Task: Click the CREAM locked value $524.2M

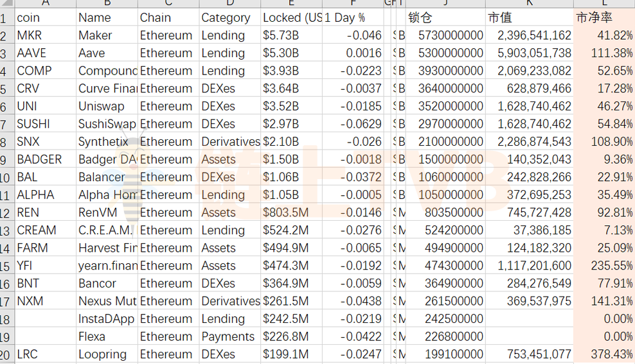Action: (x=292, y=230)
